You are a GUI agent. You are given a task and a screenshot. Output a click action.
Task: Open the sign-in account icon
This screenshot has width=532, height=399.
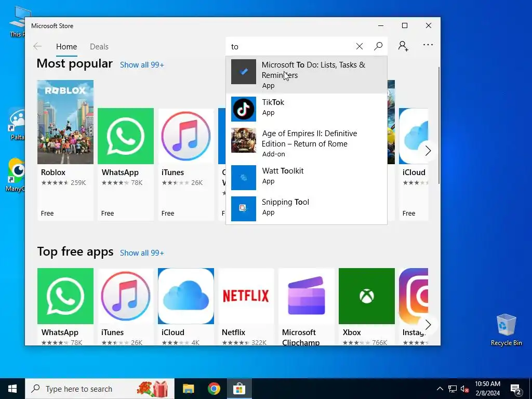403,46
